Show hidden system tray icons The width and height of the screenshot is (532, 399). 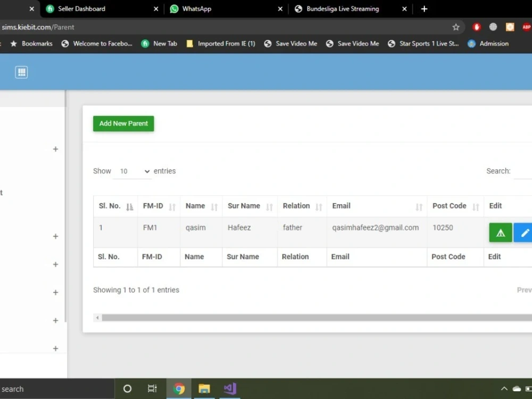504,389
